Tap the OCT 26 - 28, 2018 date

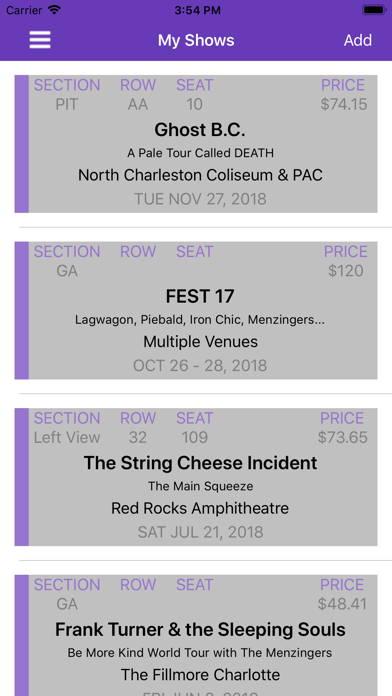click(200, 366)
